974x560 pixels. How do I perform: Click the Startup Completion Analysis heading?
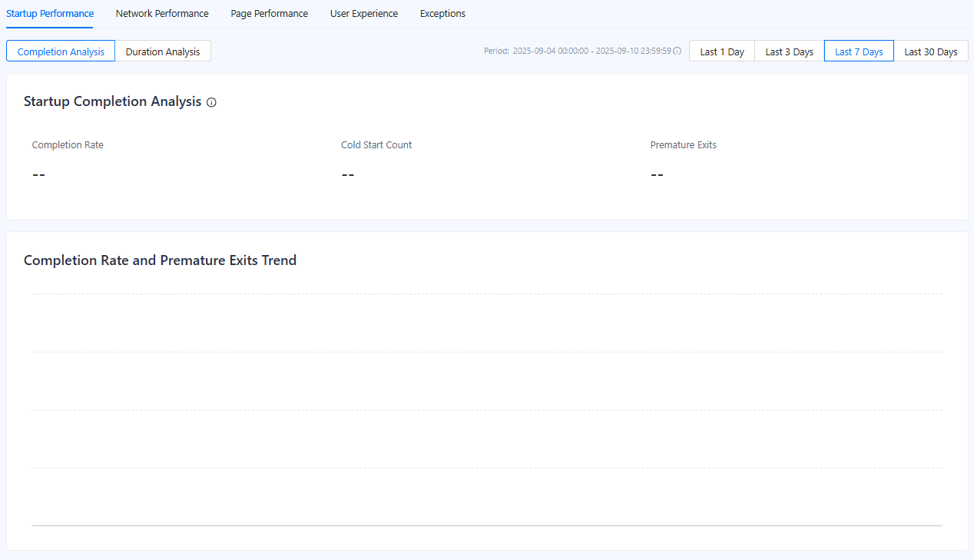(x=112, y=101)
